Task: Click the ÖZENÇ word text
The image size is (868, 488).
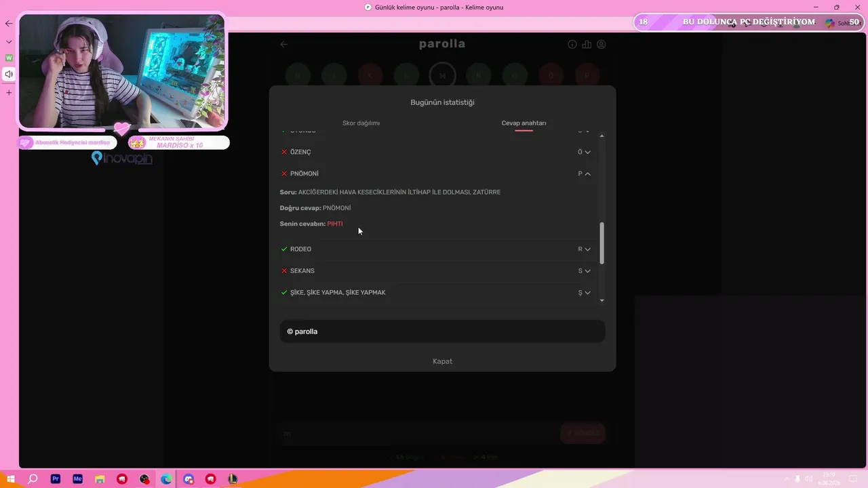Action: point(300,152)
